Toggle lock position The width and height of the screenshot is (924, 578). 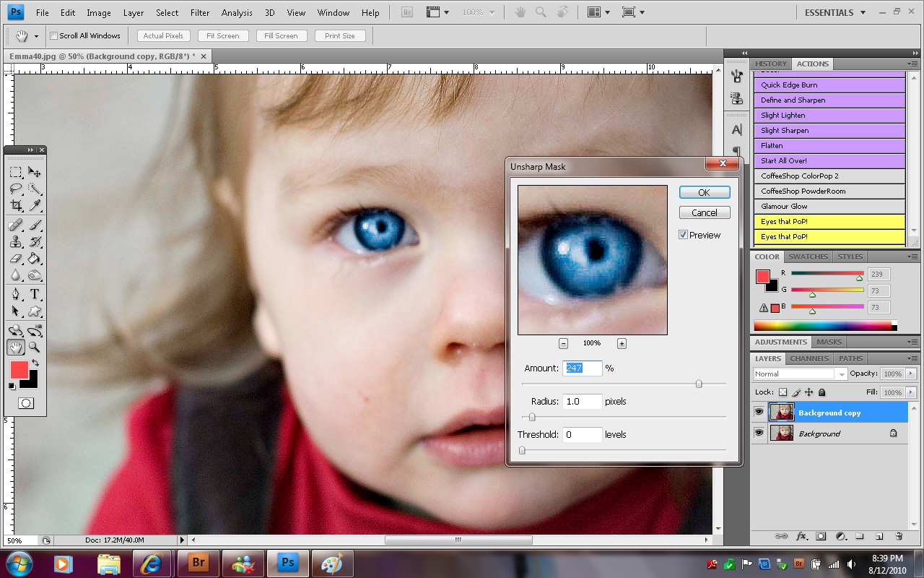pos(809,392)
